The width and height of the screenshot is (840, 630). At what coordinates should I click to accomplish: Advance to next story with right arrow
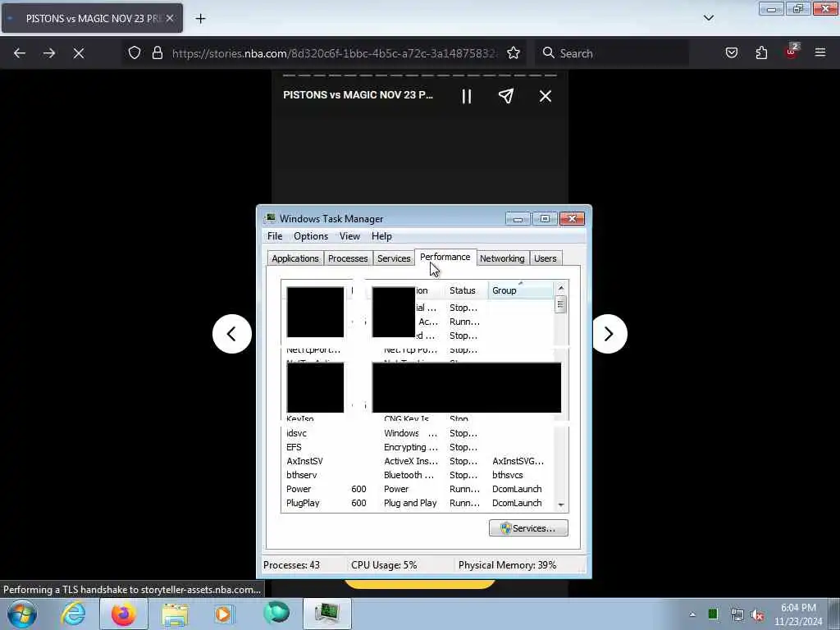[x=609, y=334]
